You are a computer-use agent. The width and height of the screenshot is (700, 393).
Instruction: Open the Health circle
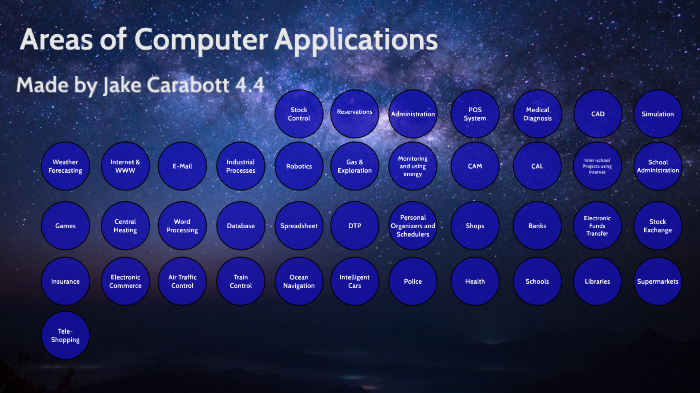[x=475, y=281]
